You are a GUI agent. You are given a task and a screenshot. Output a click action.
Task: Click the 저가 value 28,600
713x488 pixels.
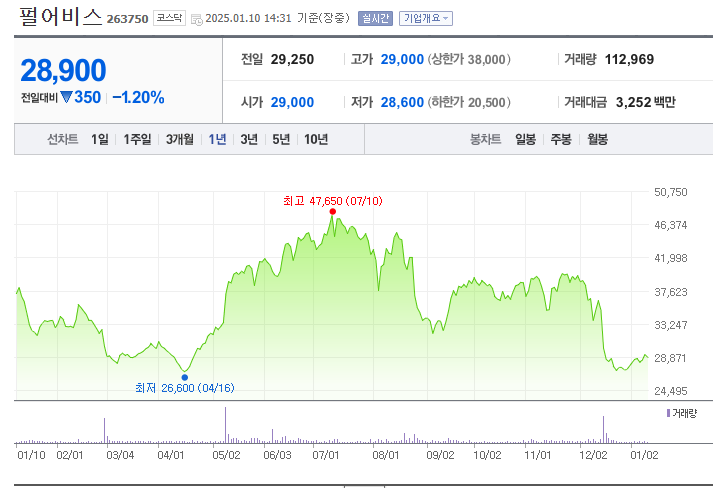click(402, 102)
